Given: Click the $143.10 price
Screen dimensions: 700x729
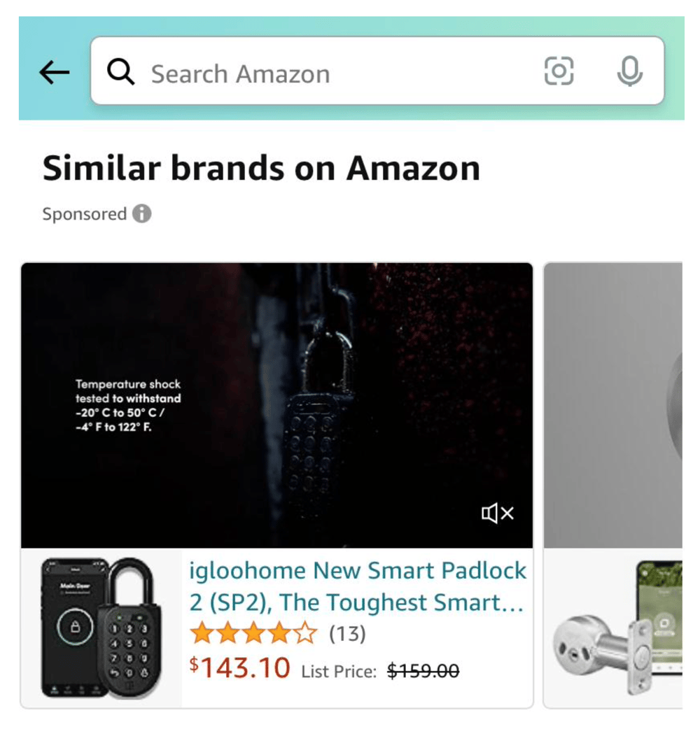Looking at the screenshot, I should click(239, 667).
